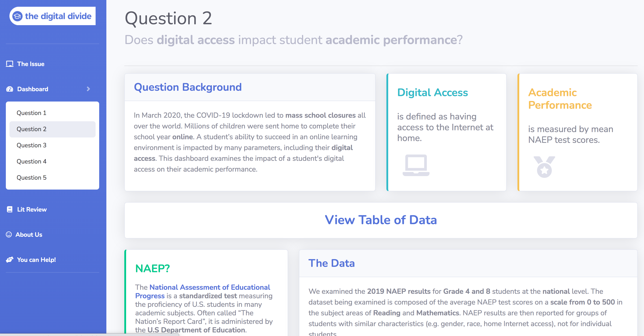The width and height of the screenshot is (644, 336).
Task: Click the medal icon in Academic Performance card
Action: tap(544, 167)
